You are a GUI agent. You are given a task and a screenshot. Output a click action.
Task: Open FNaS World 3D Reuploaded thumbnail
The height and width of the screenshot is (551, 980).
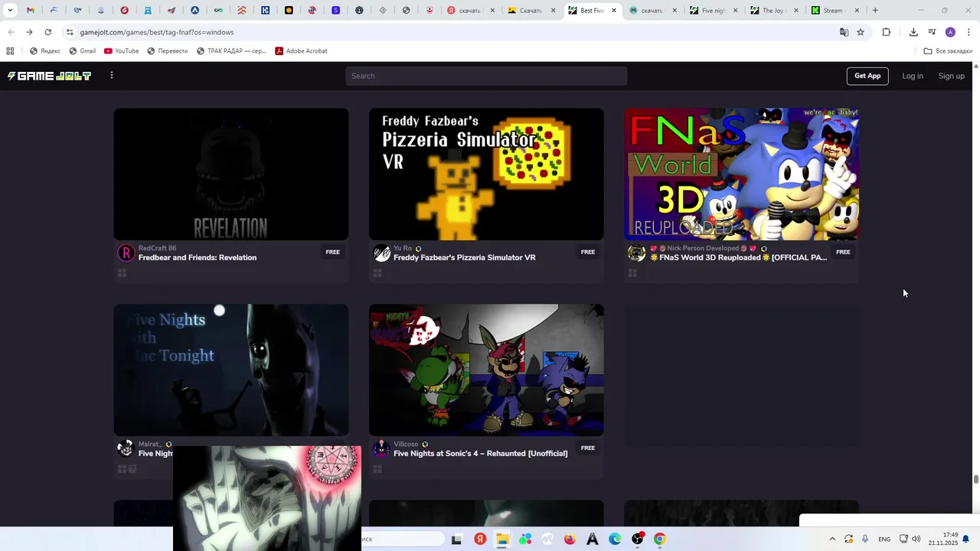[x=741, y=174]
